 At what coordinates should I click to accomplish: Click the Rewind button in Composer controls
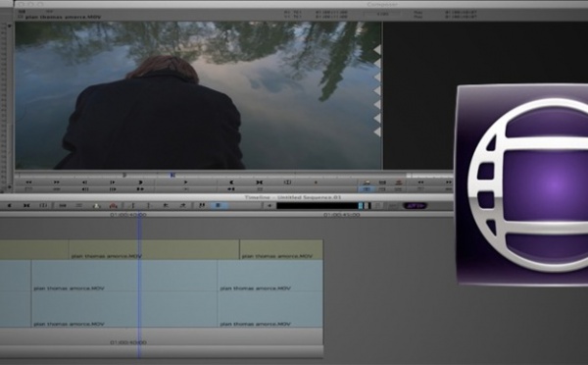28,182
